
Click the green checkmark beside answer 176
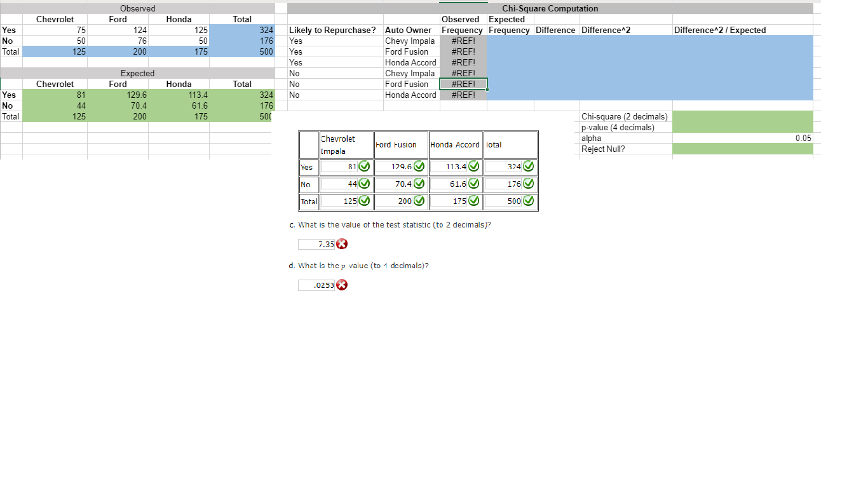coord(529,184)
